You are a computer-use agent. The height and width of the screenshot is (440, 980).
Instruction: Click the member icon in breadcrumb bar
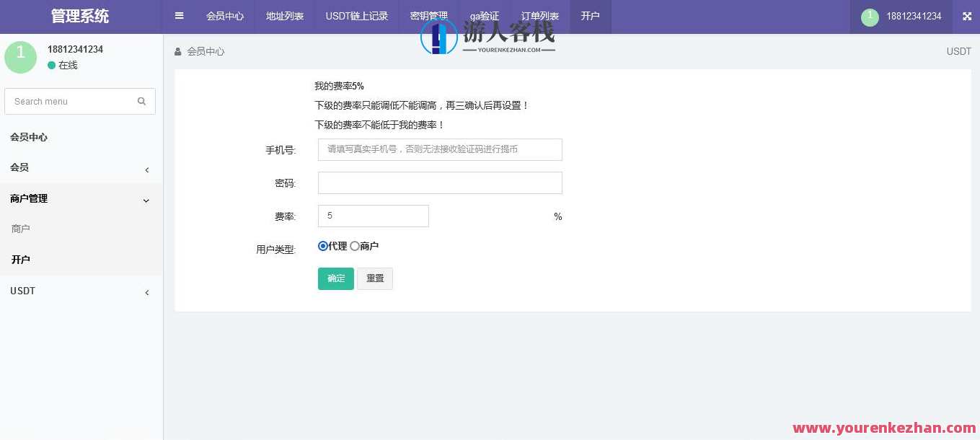pyautogui.click(x=177, y=51)
